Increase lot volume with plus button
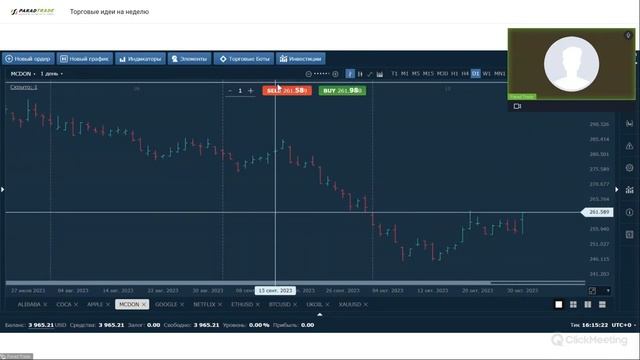640x360 pixels. click(x=251, y=91)
